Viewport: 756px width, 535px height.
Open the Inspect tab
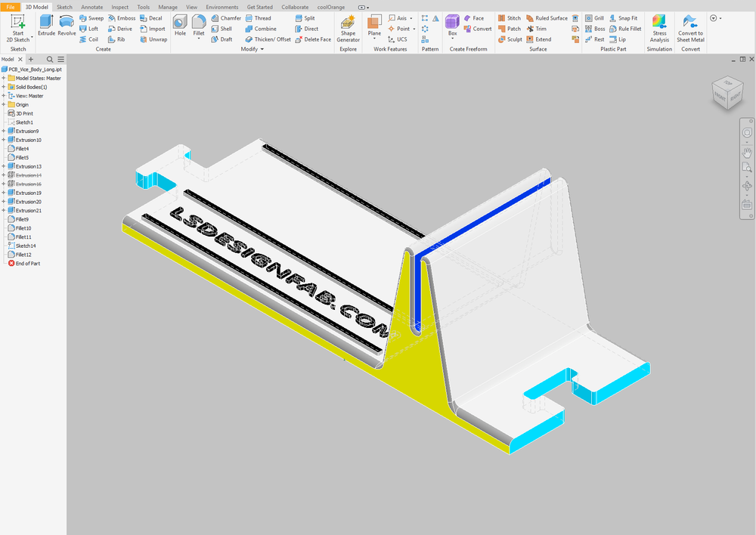point(119,8)
